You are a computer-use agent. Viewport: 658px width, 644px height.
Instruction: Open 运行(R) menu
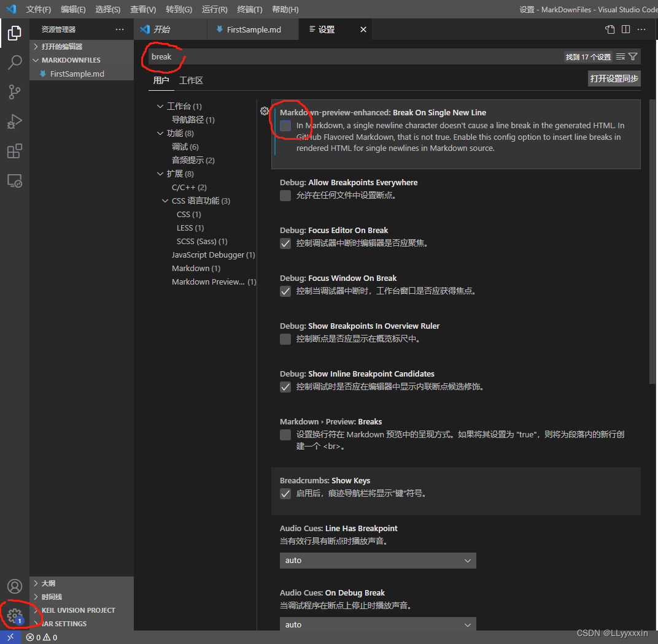point(214,9)
